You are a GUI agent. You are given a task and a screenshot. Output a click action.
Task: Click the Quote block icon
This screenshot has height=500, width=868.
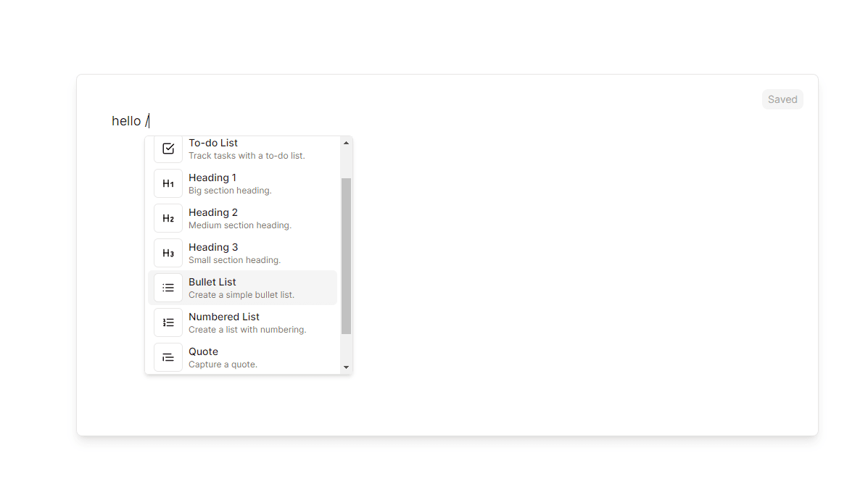(168, 358)
